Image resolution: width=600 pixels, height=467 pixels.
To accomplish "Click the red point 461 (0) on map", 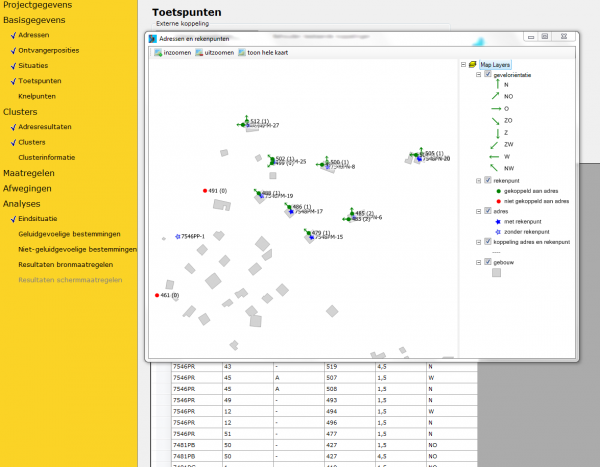I will (157, 295).
